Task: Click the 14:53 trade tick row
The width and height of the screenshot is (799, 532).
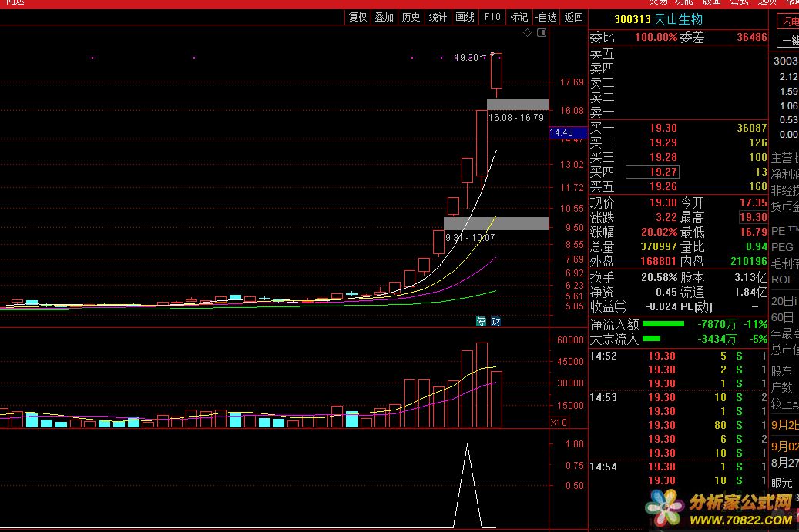Action: tap(678, 397)
